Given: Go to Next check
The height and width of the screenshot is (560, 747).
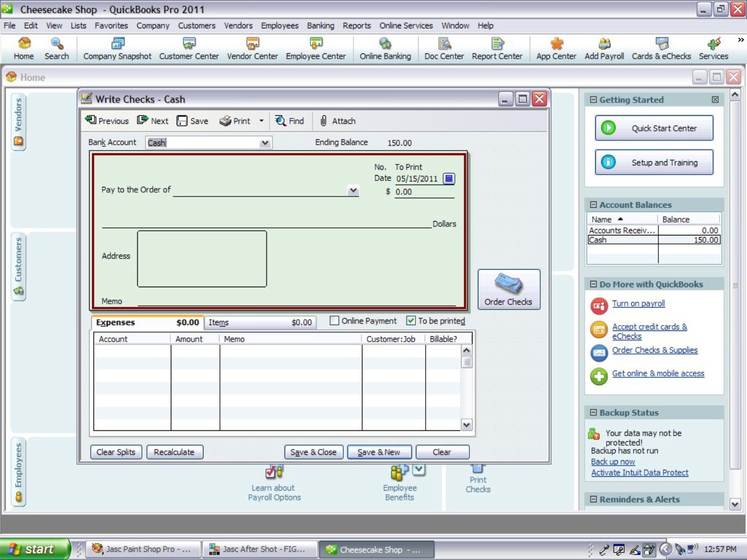Looking at the screenshot, I should pyautogui.click(x=153, y=121).
